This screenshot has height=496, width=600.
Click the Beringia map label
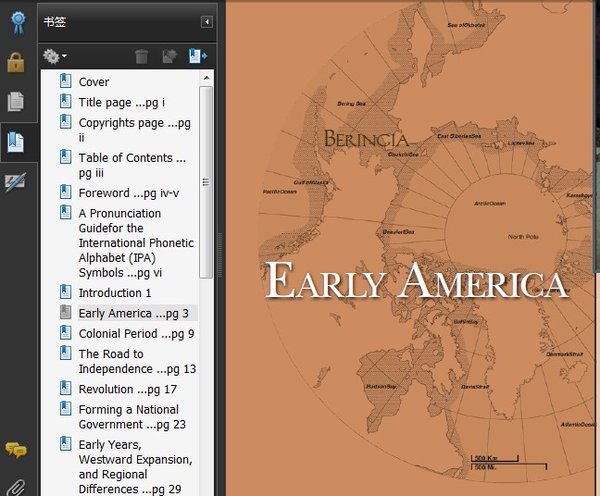(x=366, y=139)
